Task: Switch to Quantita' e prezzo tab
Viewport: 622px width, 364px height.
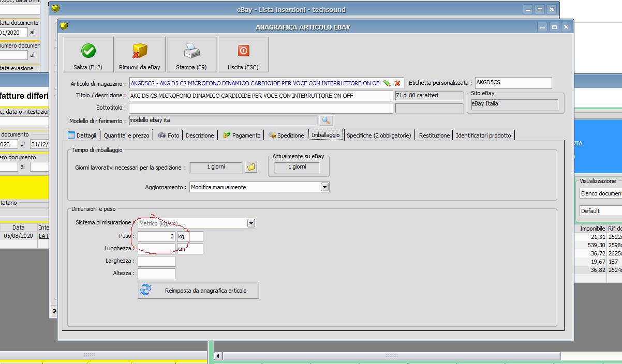Action: pyautogui.click(x=126, y=135)
